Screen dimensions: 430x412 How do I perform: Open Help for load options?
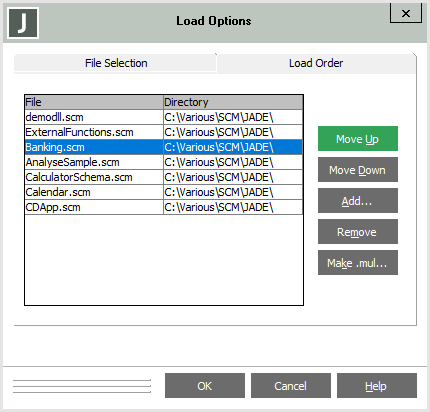coord(377,386)
